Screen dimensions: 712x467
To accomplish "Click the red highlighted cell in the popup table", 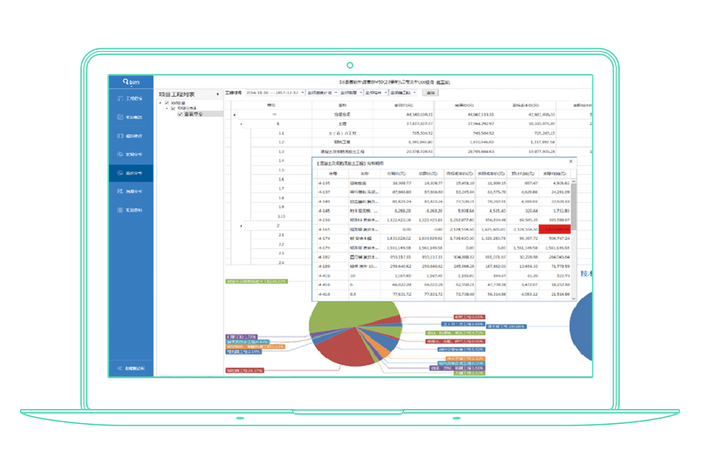I will (554, 229).
